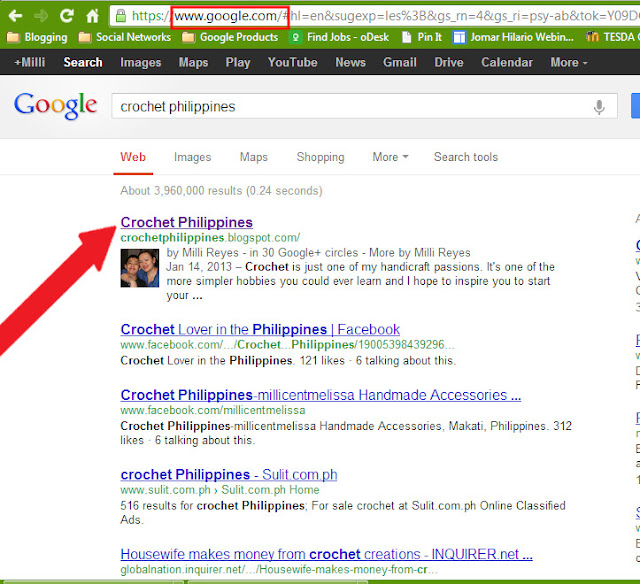Open Drive in black Google bar
The height and width of the screenshot is (584, 640).
click(x=449, y=62)
